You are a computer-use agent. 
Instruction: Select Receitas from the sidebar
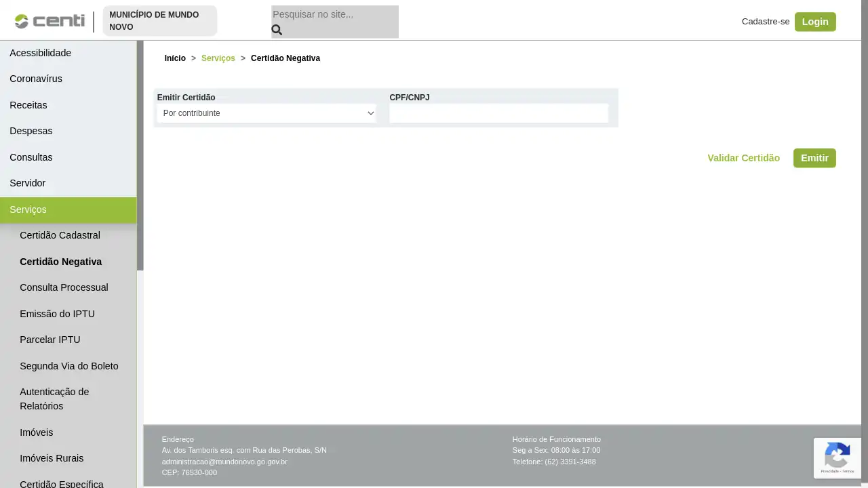point(28,105)
